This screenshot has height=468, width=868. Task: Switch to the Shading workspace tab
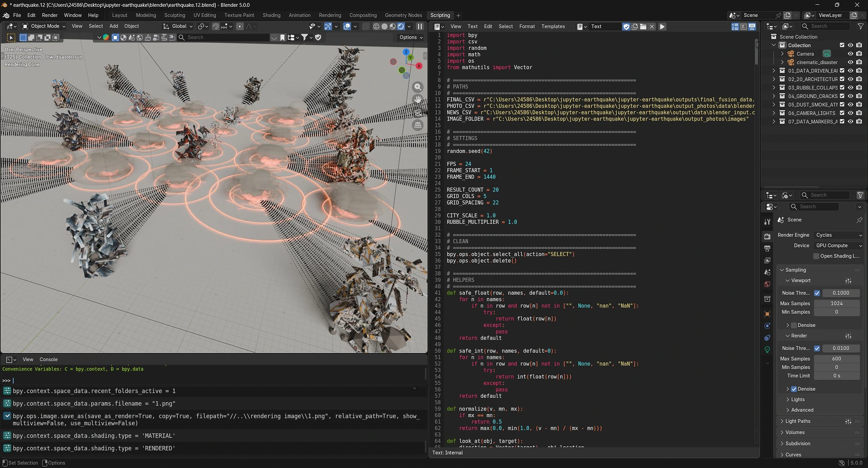coord(271,15)
